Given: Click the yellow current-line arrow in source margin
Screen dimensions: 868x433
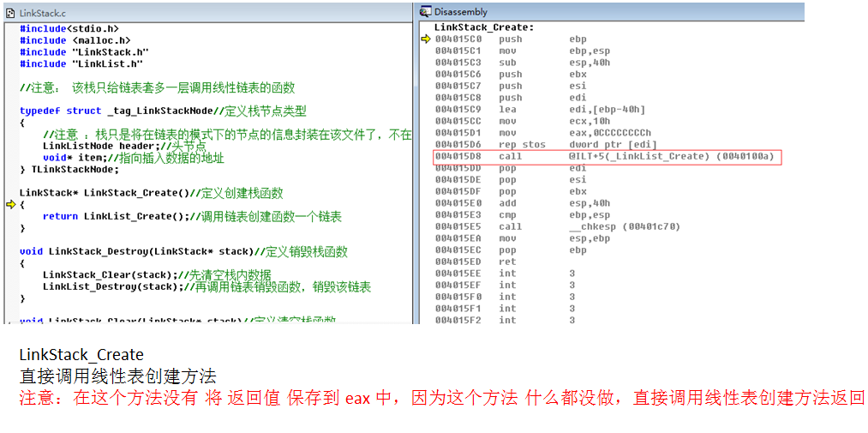Looking at the screenshot, I should pyautogui.click(x=10, y=205).
